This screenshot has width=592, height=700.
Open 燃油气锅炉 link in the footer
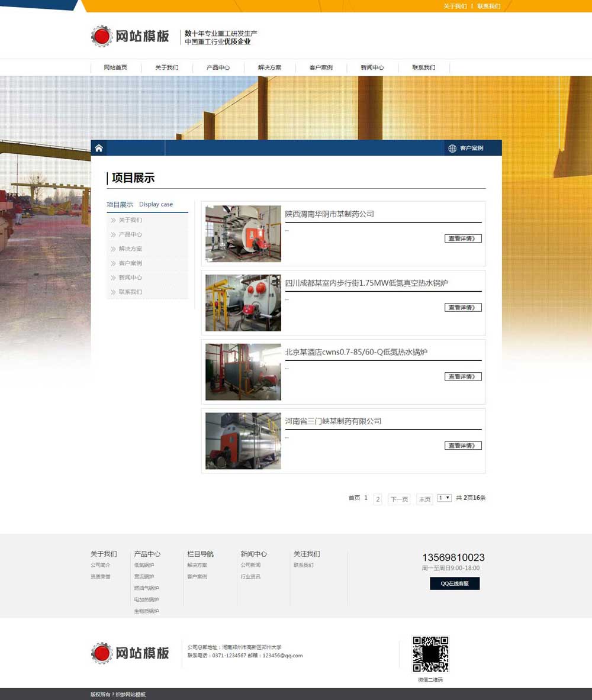[x=146, y=588]
